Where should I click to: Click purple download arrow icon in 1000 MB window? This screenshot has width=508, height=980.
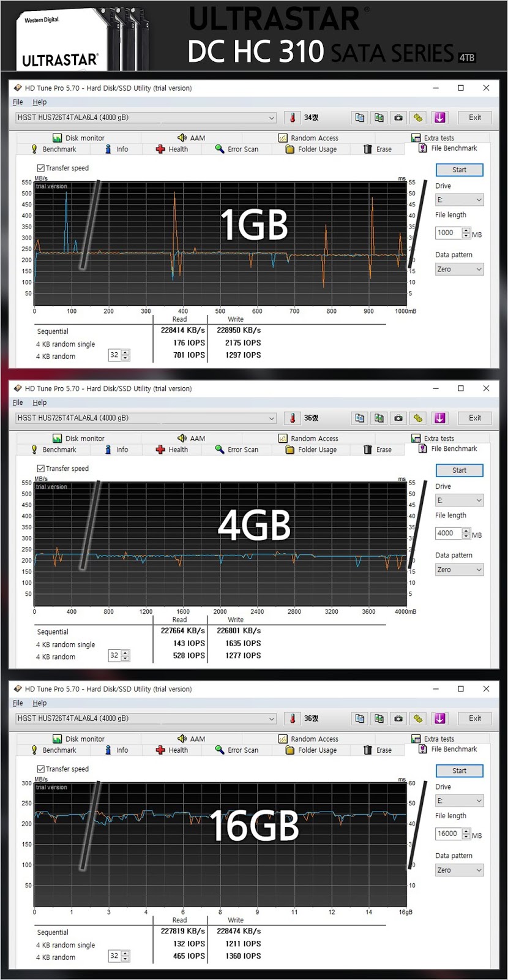click(x=439, y=118)
